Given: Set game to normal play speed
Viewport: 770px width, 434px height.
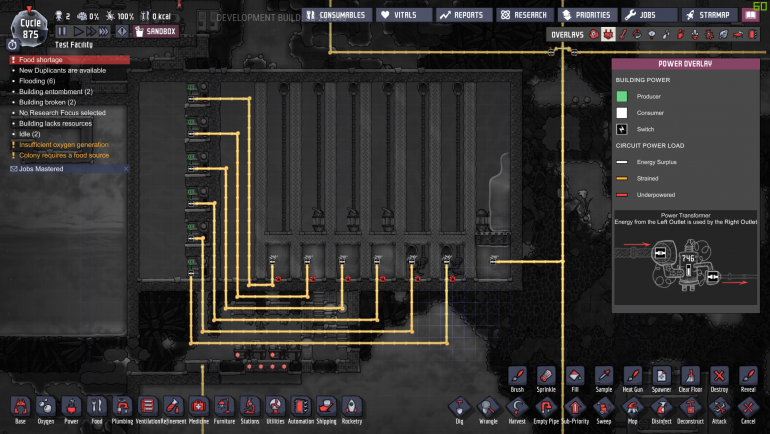Looking at the screenshot, I should [x=78, y=31].
